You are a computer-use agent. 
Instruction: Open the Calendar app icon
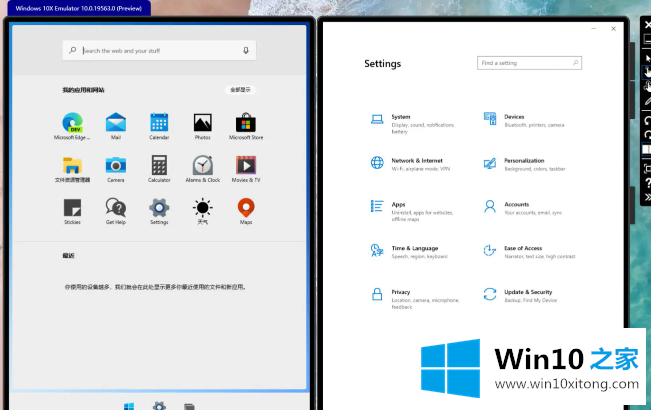pyautogui.click(x=159, y=124)
